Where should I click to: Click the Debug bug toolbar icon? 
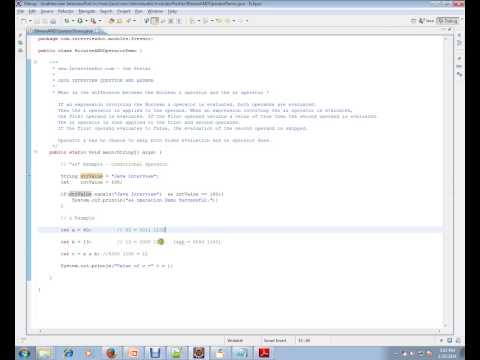[x=67, y=21]
